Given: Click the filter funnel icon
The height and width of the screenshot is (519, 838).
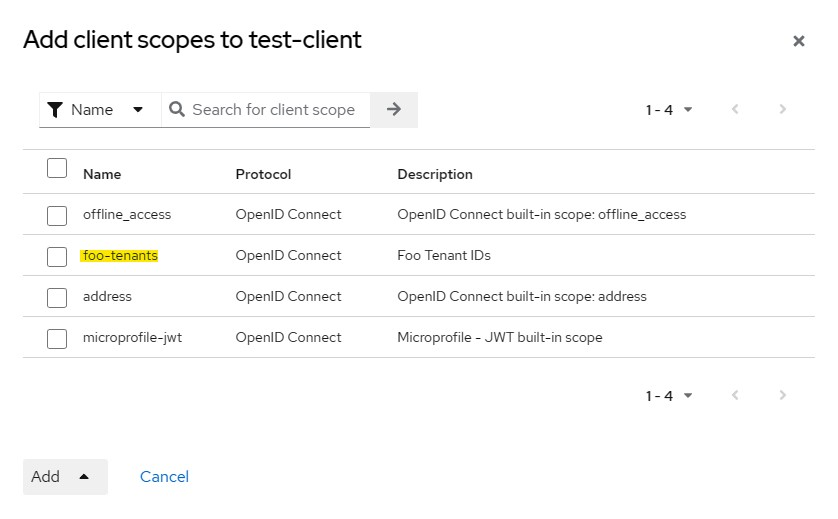Looking at the screenshot, I should (55, 109).
